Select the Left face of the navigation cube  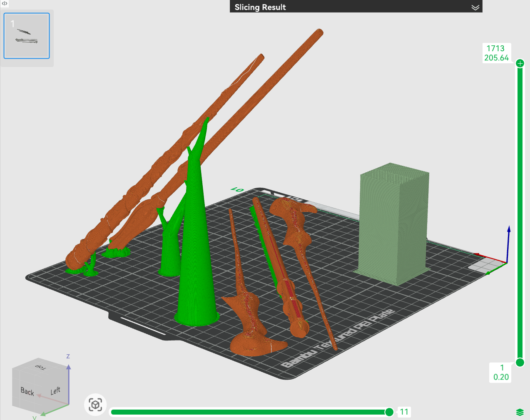coord(55,390)
